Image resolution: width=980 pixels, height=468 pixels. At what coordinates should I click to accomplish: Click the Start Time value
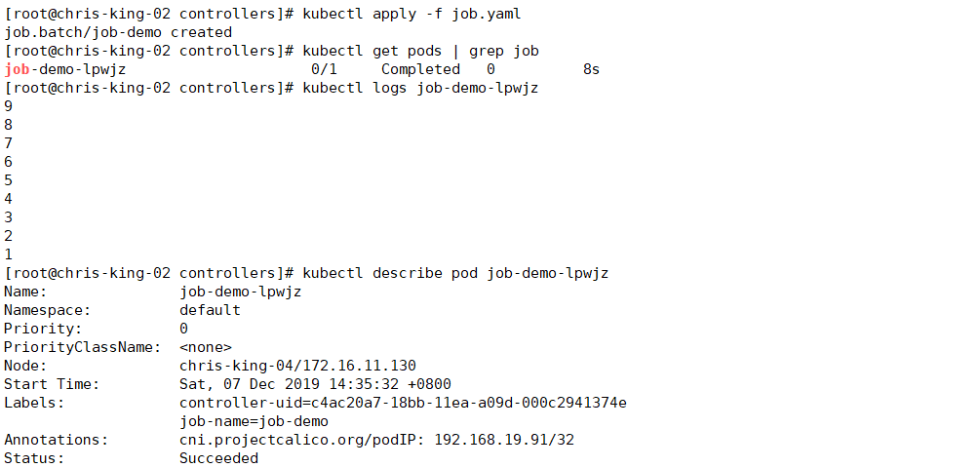point(315,384)
